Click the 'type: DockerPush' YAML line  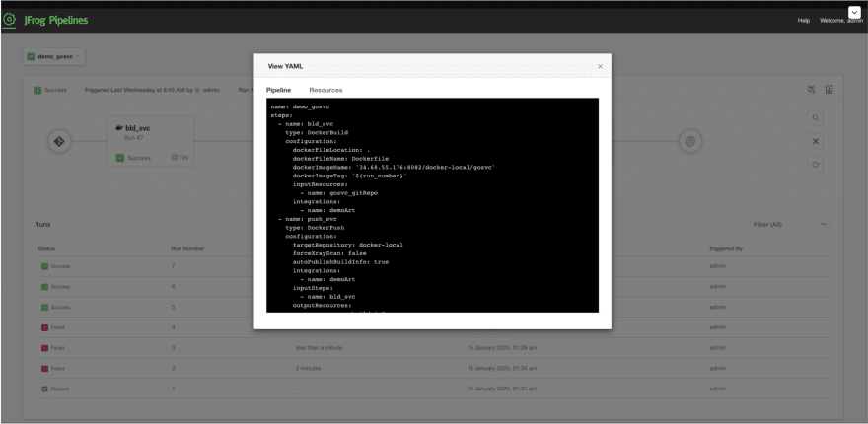(x=315, y=228)
